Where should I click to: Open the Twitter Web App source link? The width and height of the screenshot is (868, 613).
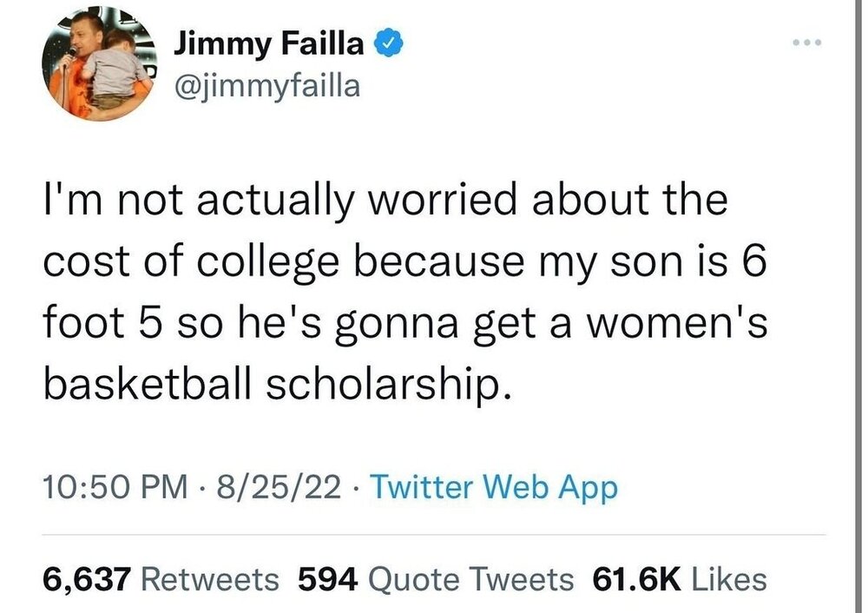click(494, 486)
